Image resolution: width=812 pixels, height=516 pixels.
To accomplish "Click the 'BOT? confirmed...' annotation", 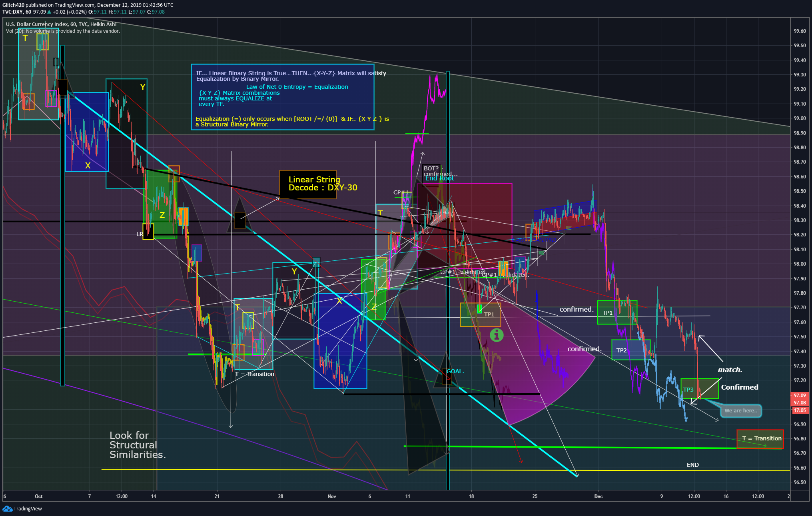I will pos(440,171).
